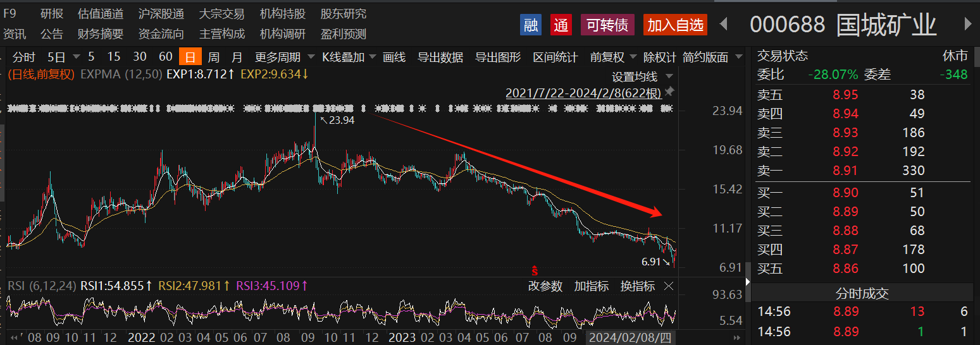Viewport: 980px width, 345px height.
Task: Select the 周 weekly period
Action: (214, 57)
